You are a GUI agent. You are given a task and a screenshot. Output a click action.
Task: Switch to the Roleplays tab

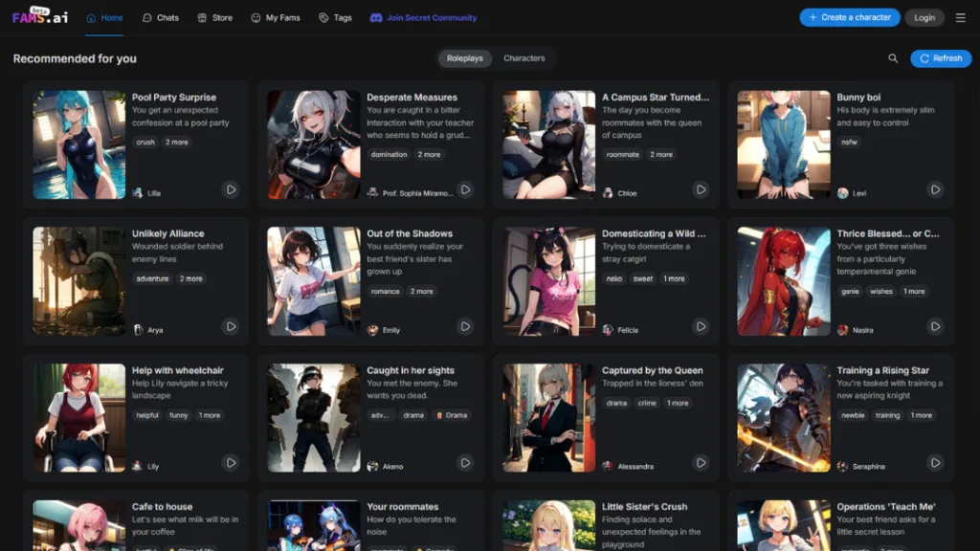click(465, 58)
